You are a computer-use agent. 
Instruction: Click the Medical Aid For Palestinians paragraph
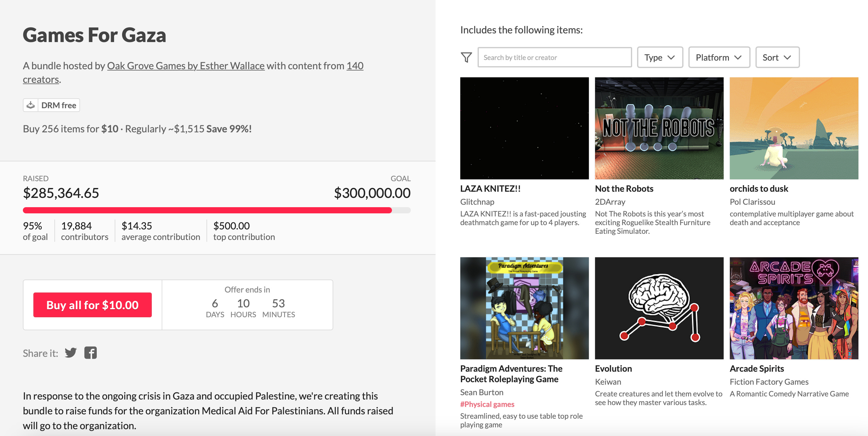[x=208, y=411]
